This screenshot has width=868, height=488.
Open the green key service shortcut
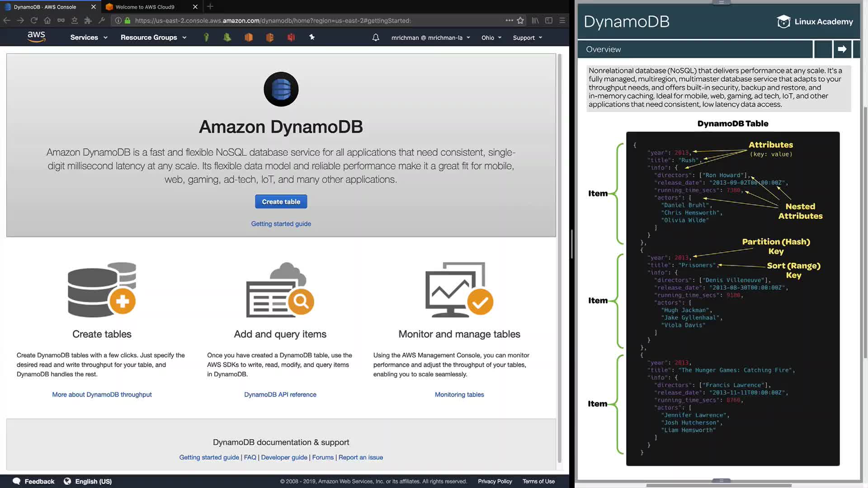(x=206, y=38)
